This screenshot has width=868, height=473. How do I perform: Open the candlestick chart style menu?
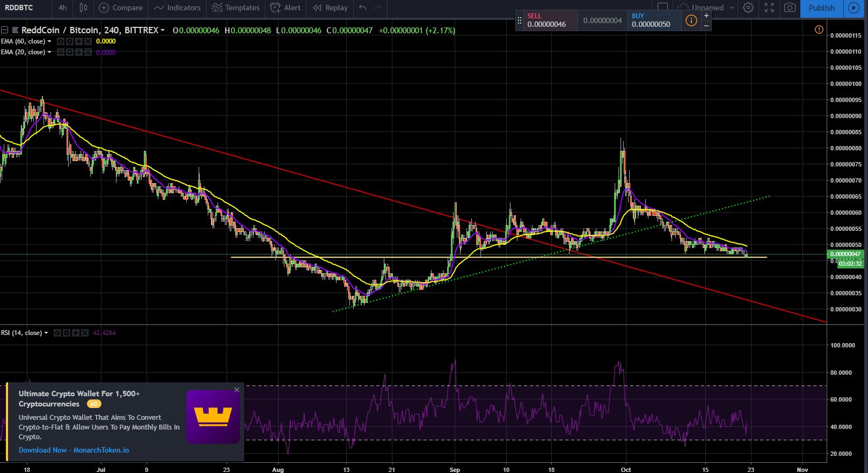tap(83, 8)
